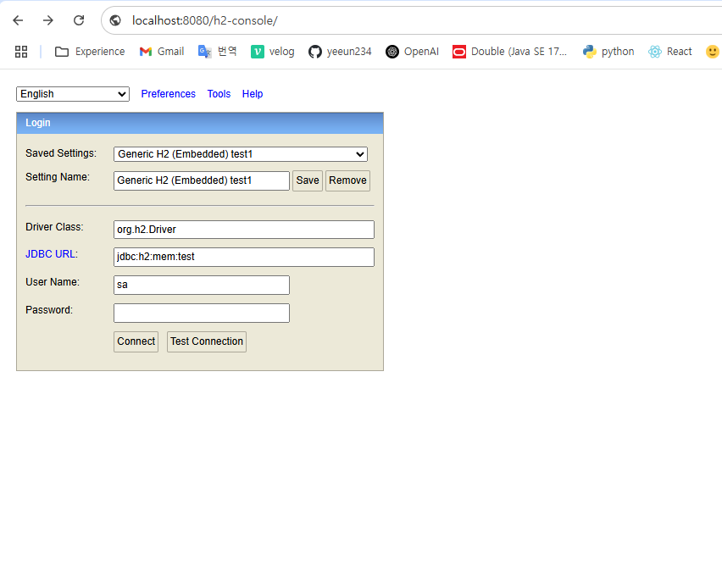The image size is (722, 588).
Task: Focus the Driver Class input field
Action: pyautogui.click(x=244, y=230)
